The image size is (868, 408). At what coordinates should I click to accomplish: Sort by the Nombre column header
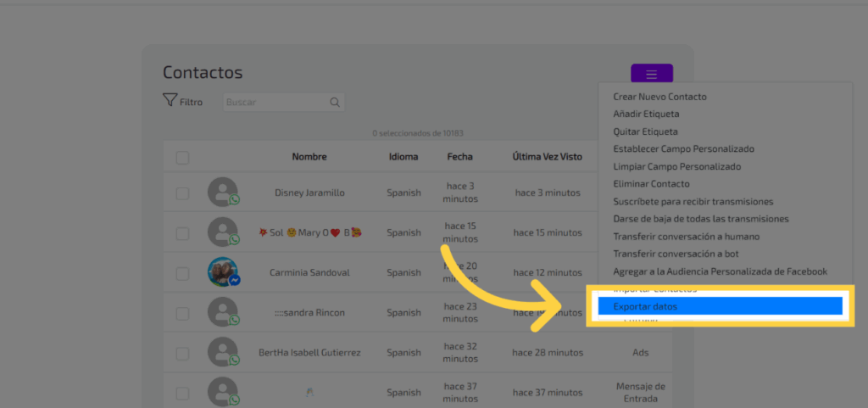tap(309, 157)
